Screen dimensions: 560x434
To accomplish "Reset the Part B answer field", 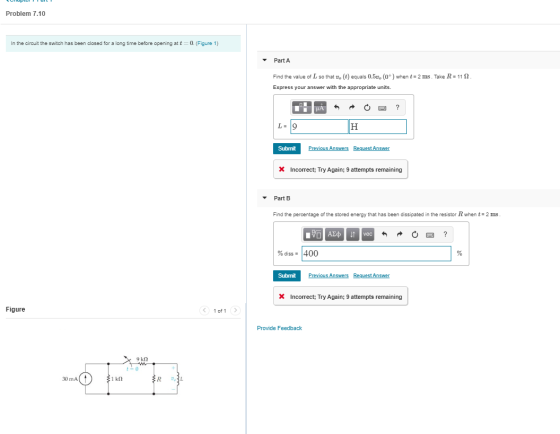I will [415, 235].
